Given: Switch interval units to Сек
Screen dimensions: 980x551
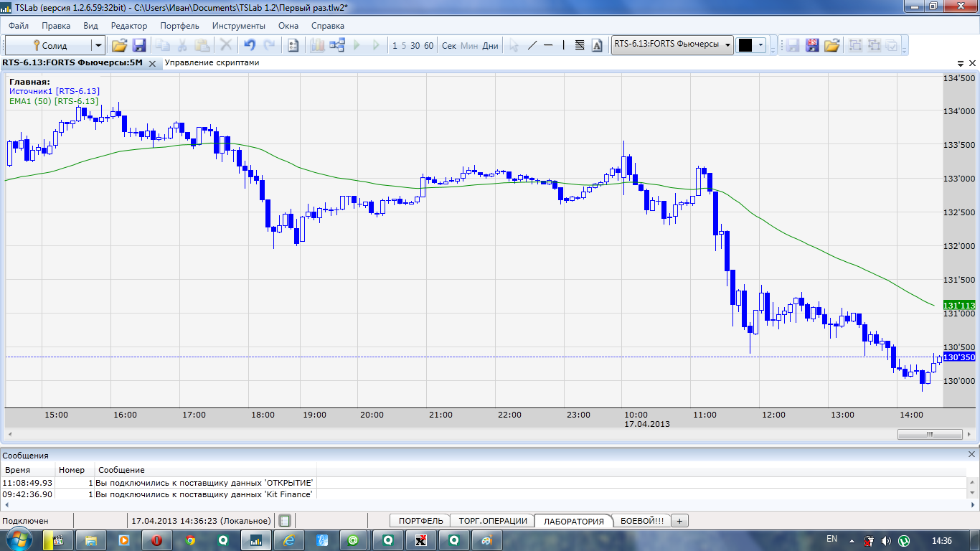Looking at the screenshot, I should point(449,45).
